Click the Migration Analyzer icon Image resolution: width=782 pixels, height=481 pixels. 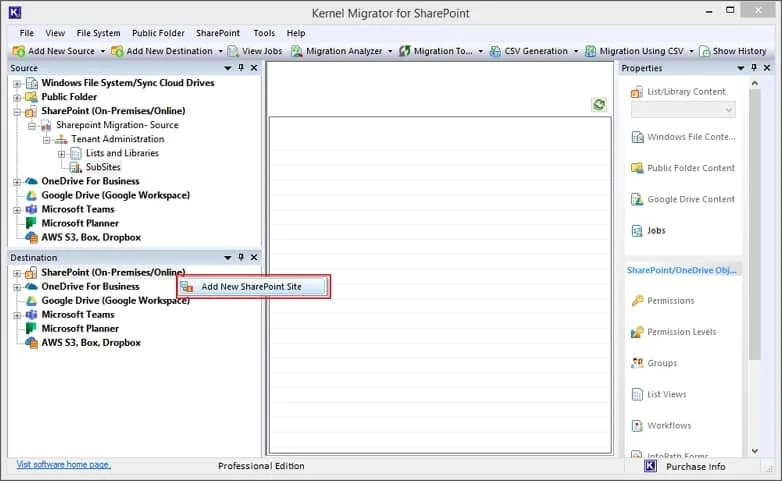[x=297, y=51]
